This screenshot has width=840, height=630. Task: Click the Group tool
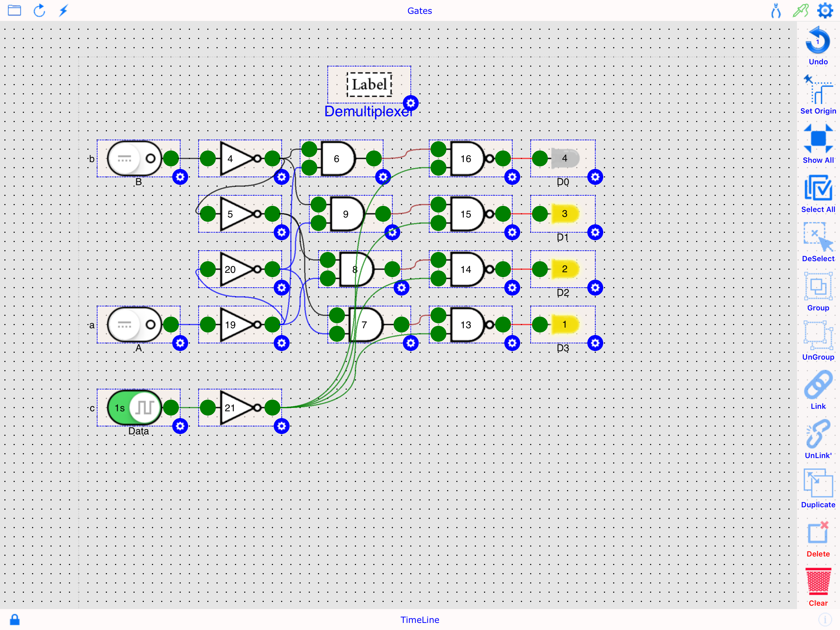point(818,292)
